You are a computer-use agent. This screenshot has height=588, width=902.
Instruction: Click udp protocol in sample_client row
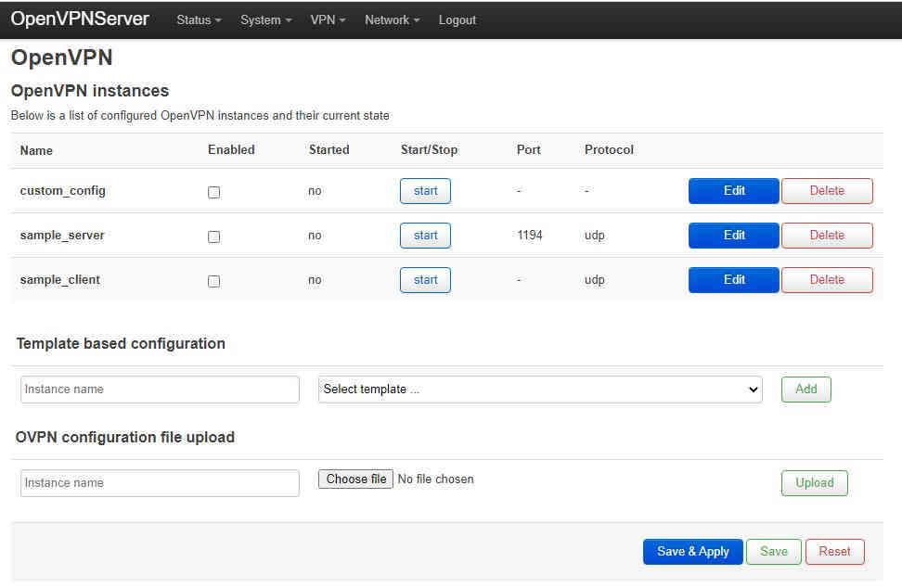594,280
